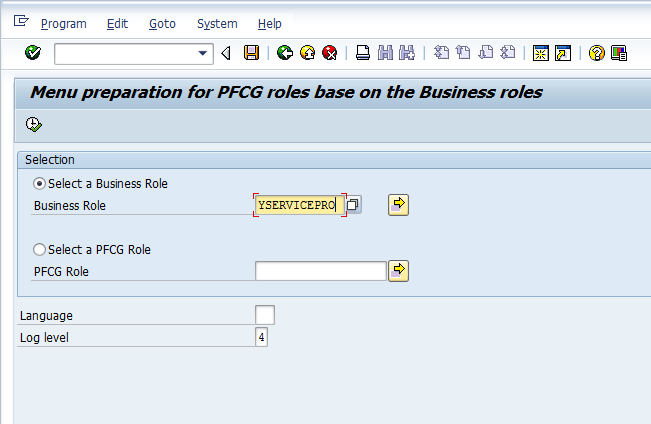Click the Save floppy disk icon

(252, 53)
